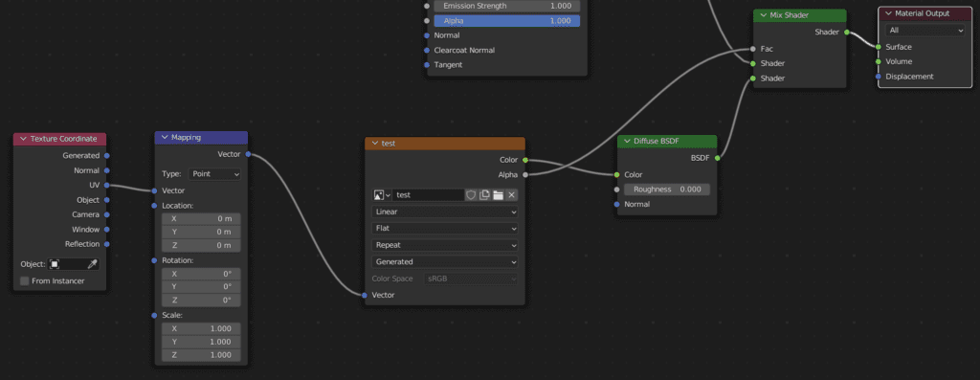Open the Generated source dropdown in test node
Screen dimensions: 980x380
pos(445,262)
